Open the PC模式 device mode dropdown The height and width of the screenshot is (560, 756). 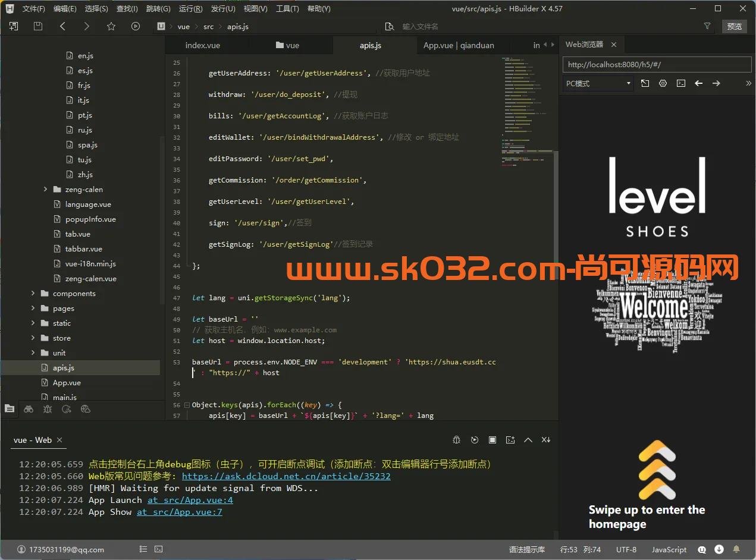pyautogui.click(x=598, y=84)
